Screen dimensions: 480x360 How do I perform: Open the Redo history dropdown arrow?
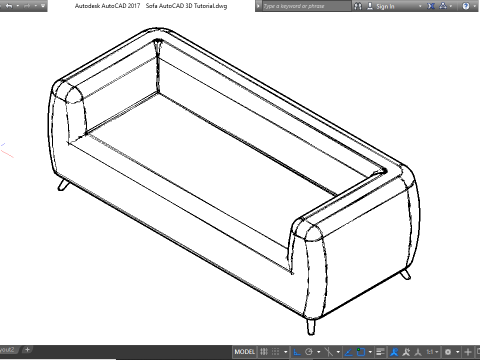35,6
